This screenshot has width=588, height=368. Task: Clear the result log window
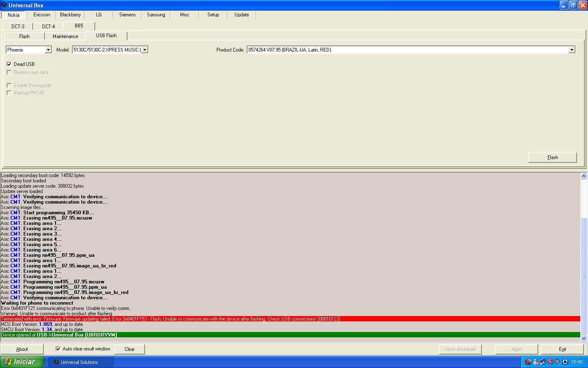[x=129, y=349]
